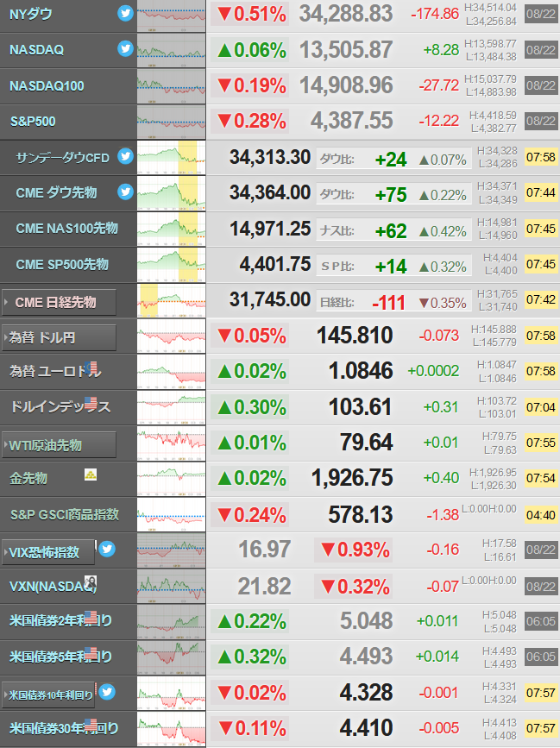Open the CME ダウ先物 link
The image size is (560, 748).
[x=56, y=192]
